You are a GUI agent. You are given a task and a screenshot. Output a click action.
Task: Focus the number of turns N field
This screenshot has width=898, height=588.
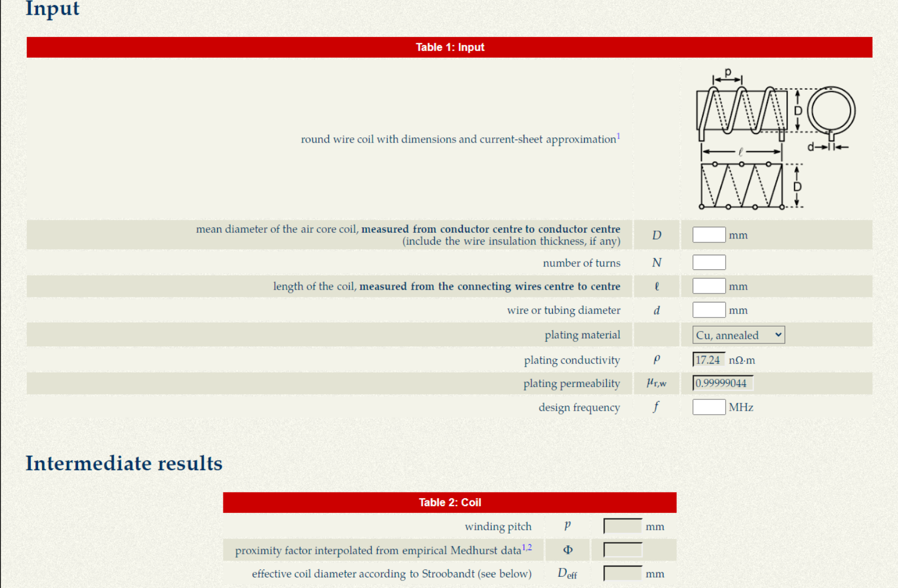point(708,263)
